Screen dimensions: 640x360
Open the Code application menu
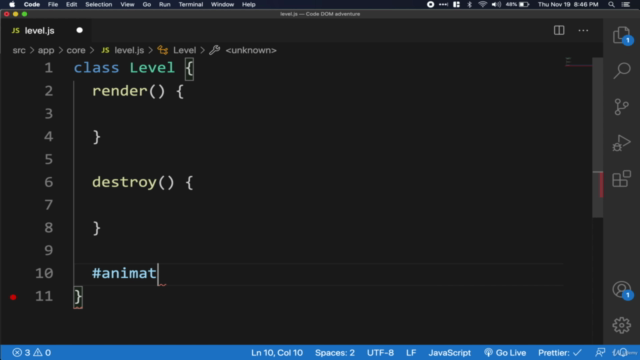31,4
